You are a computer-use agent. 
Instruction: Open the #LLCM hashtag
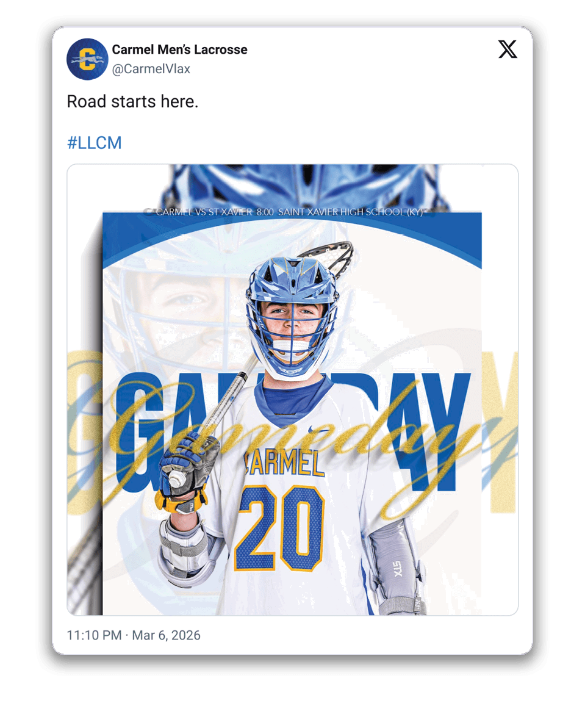pyautogui.click(x=95, y=143)
